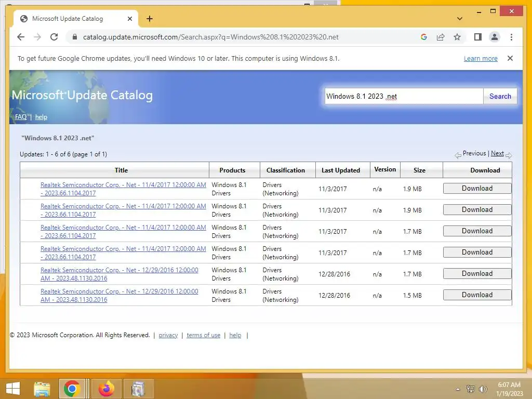Open Chrome three-dot menu

point(511,37)
